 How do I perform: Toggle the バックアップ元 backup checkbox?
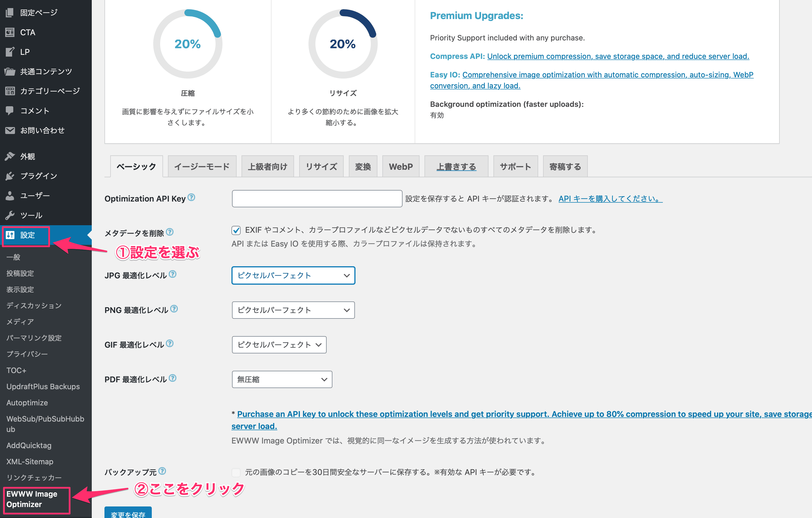pyautogui.click(x=236, y=472)
